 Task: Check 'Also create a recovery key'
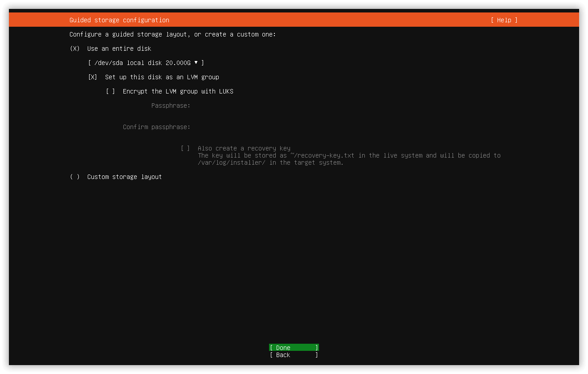(185, 148)
